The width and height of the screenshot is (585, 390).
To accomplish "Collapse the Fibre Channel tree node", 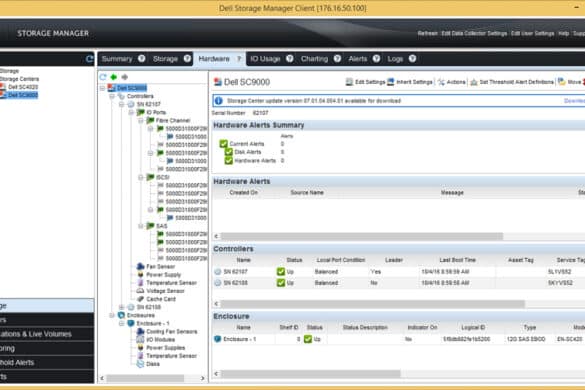I will (x=141, y=121).
